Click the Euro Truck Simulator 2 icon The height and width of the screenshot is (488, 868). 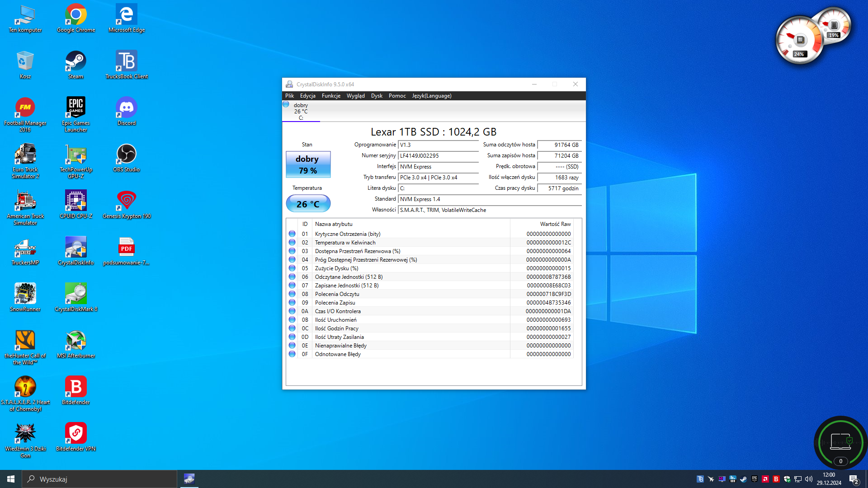click(25, 162)
